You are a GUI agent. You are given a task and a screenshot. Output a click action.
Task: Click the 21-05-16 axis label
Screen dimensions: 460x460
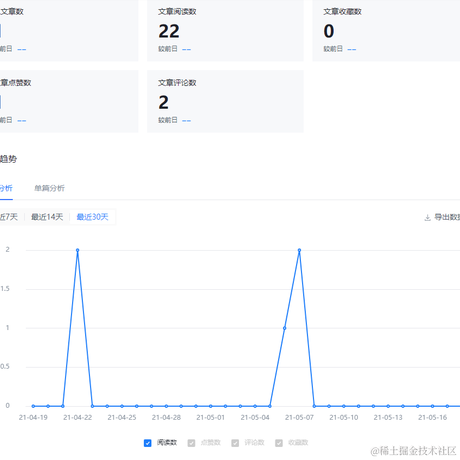pyautogui.click(x=432, y=417)
